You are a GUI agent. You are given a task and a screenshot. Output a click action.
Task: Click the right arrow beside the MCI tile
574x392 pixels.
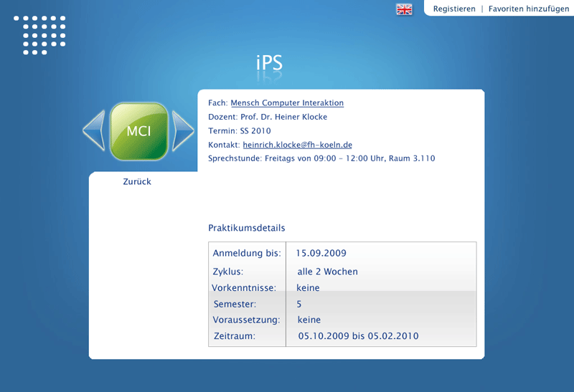183,130
